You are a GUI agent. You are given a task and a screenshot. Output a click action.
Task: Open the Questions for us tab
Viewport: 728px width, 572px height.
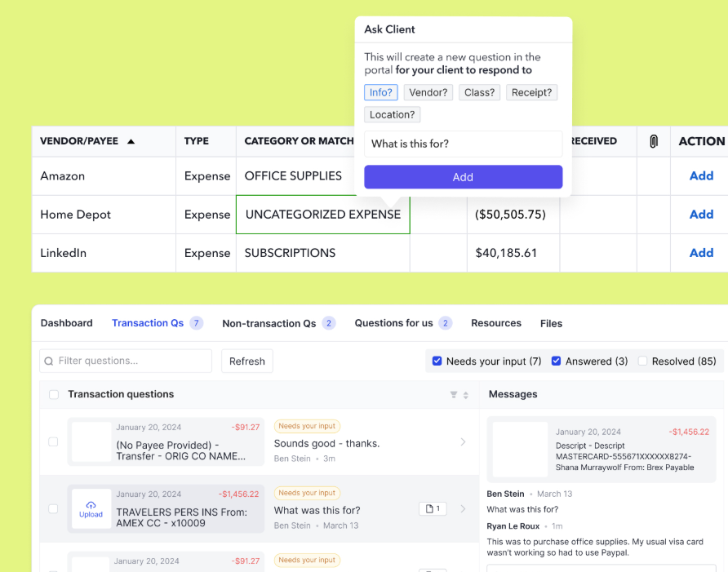393,323
